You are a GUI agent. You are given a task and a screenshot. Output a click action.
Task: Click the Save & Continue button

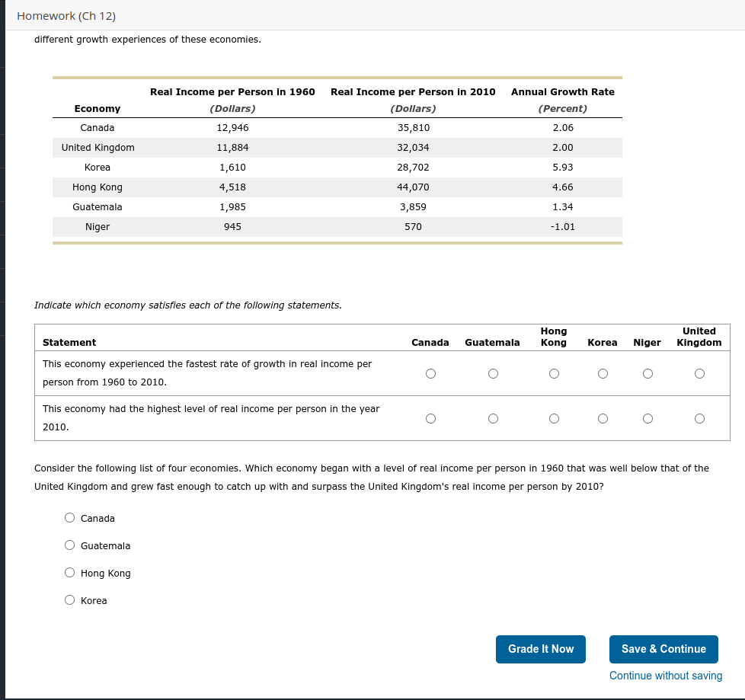[x=663, y=649]
